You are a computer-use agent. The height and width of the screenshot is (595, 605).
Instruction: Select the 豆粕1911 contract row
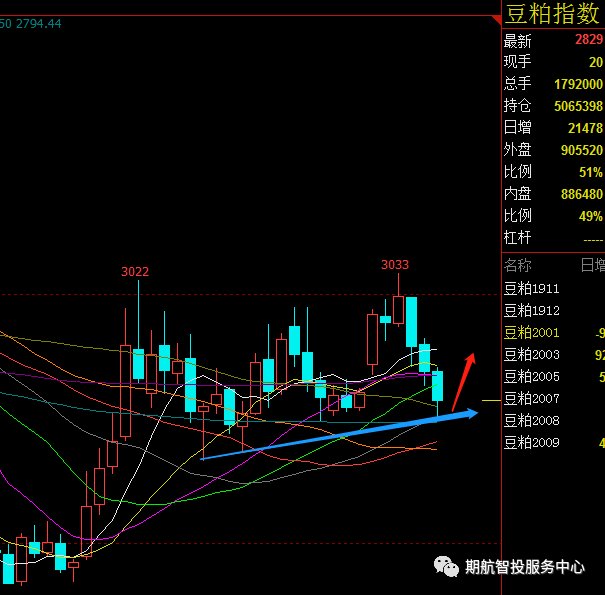click(554, 289)
